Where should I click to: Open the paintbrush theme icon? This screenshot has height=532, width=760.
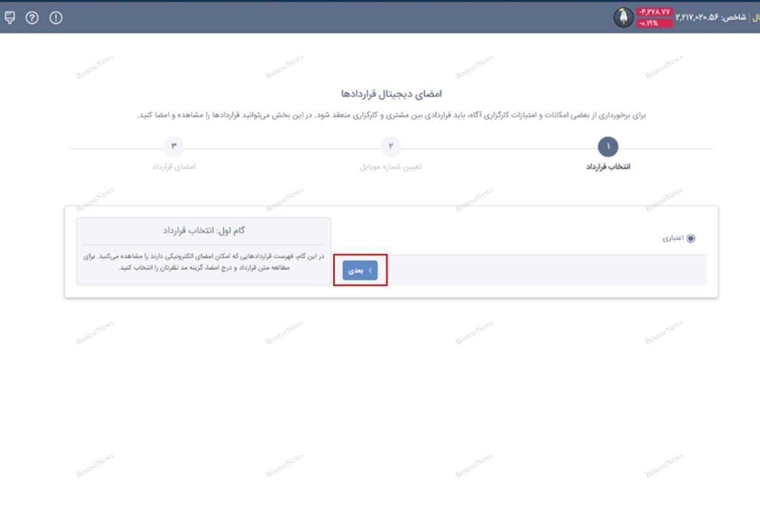coord(10,18)
